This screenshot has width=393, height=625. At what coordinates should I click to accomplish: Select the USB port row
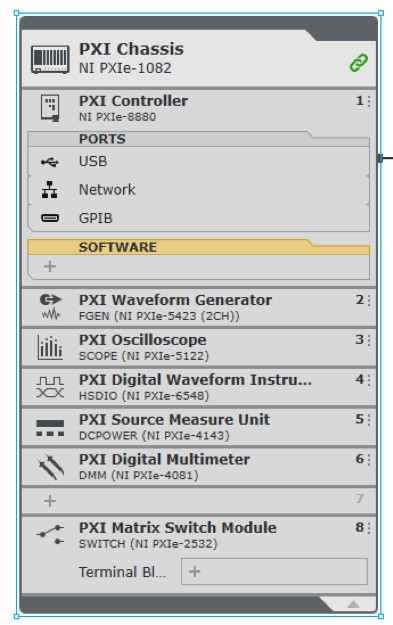(198, 161)
